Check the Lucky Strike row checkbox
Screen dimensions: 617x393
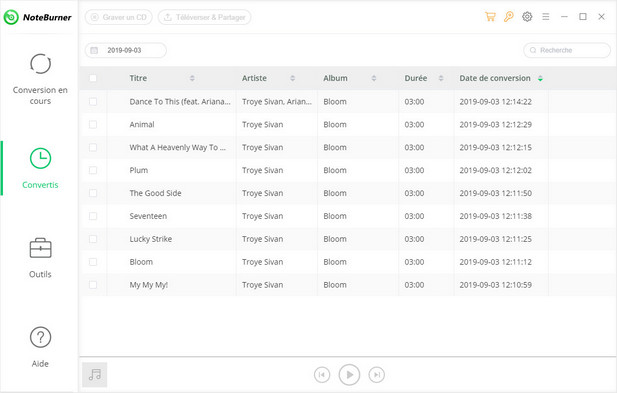pos(93,239)
